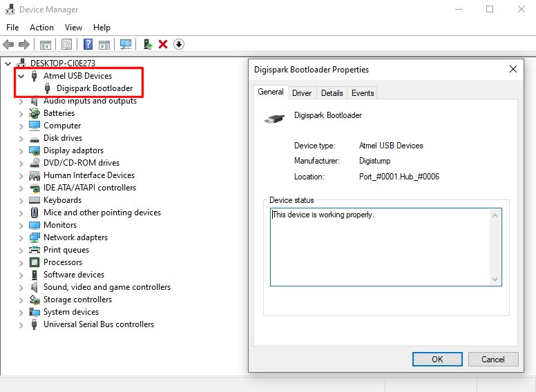Click the 'Digistump' manufacturer value
Viewport: 536px width, 392px height.
pyautogui.click(x=374, y=161)
